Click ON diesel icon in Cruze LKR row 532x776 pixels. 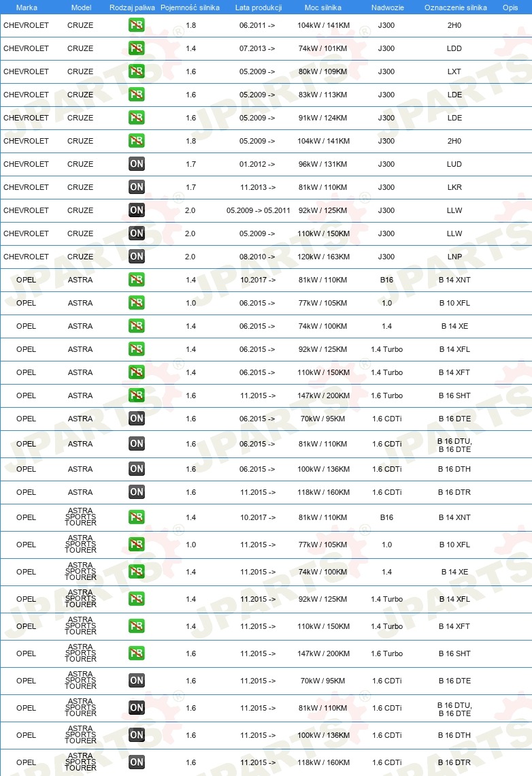pos(137,187)
